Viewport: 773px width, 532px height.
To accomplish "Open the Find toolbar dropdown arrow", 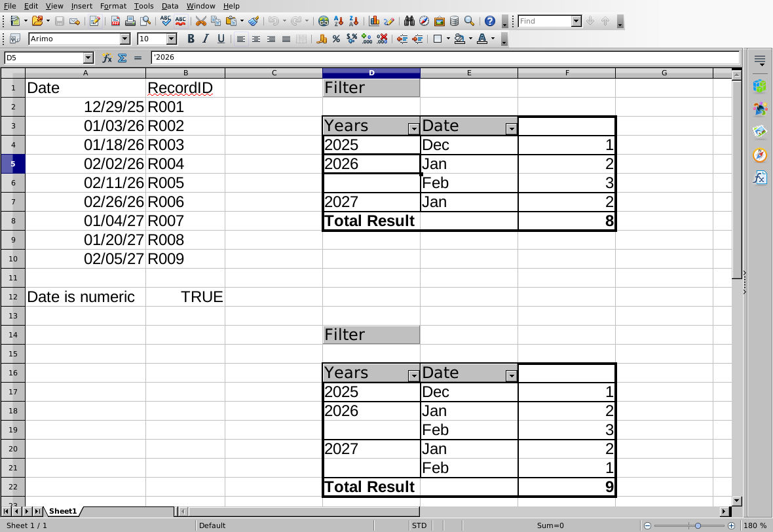I will pyautogui.click(x=576, y=21).
